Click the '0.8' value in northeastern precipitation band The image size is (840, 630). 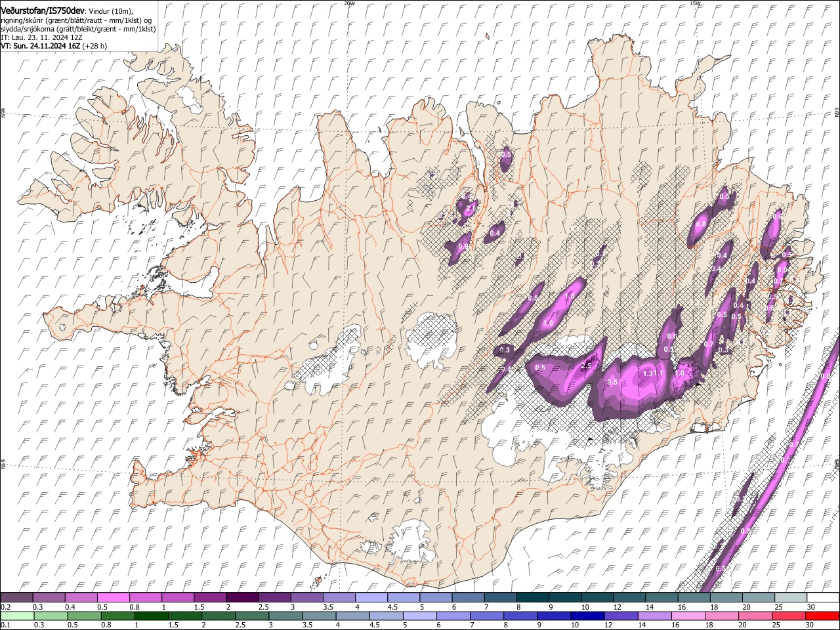tap(701, 224)
